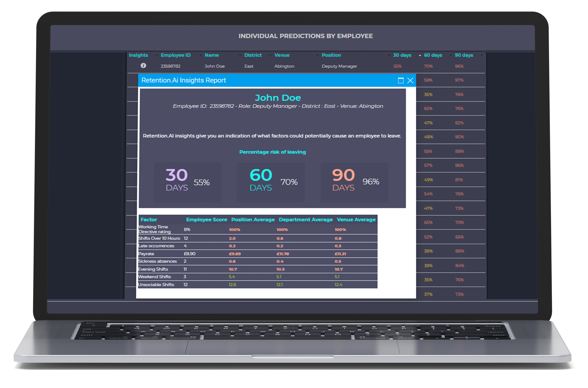
Task: Click the 37% sixty-day value
Action: (428, 295)
